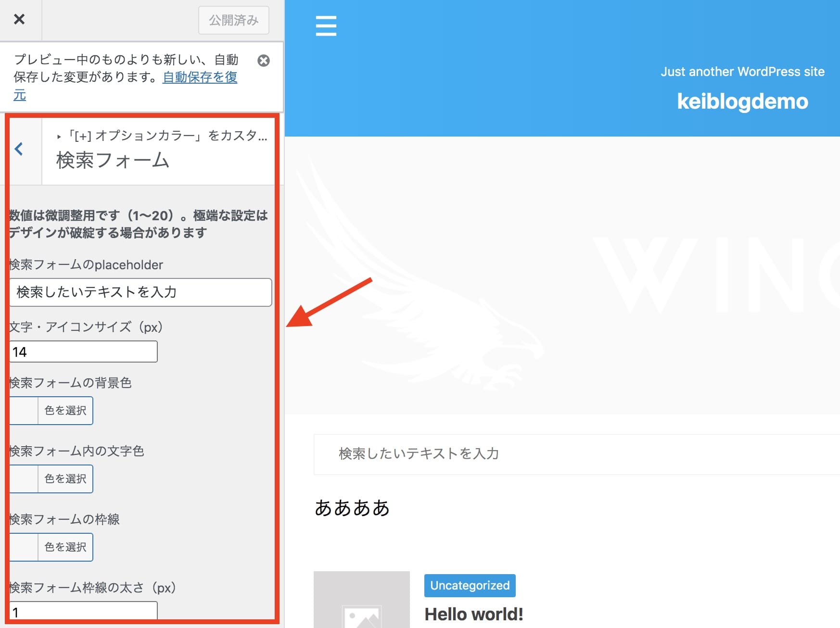Select the 文字・アイコンサイズ value field

click(x=83, y=352)
